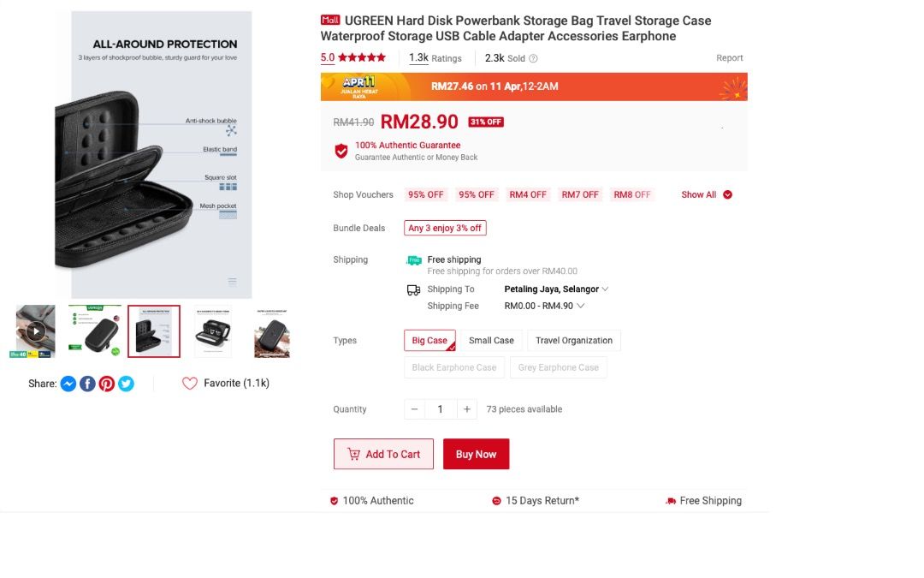Increase quantity with plus button
The height and width of the screenshot is (578, 924).
coord(467,409)
